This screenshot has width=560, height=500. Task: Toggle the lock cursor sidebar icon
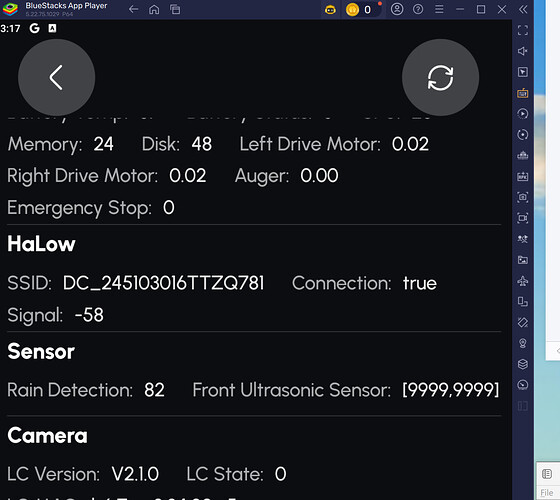(x=522, y=72)
